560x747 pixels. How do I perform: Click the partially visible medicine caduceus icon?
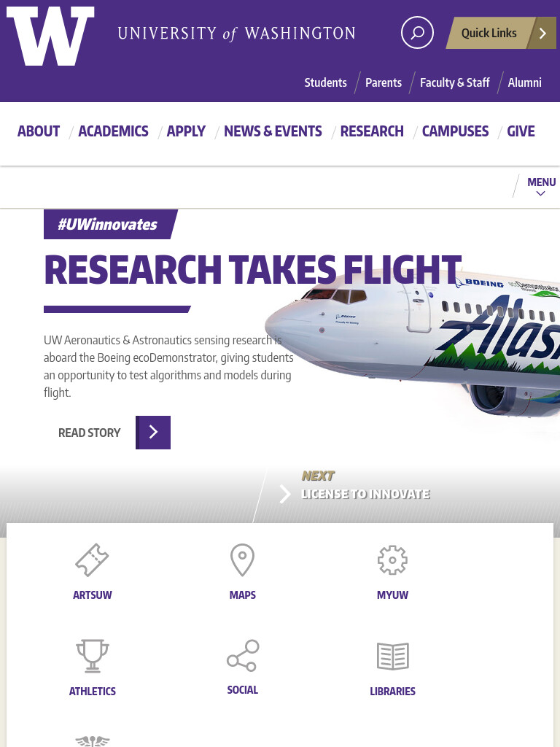click(93, 741)
